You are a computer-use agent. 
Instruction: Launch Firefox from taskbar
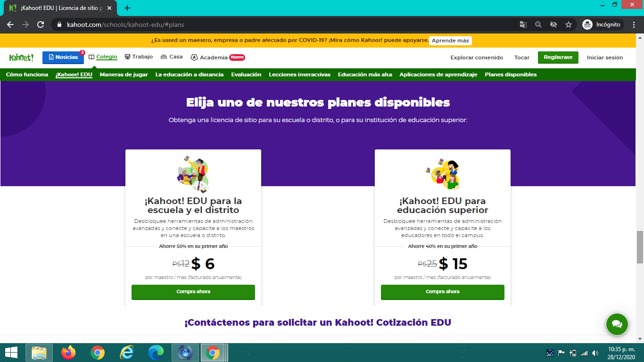pyautogui.click(x=68, y=353)
